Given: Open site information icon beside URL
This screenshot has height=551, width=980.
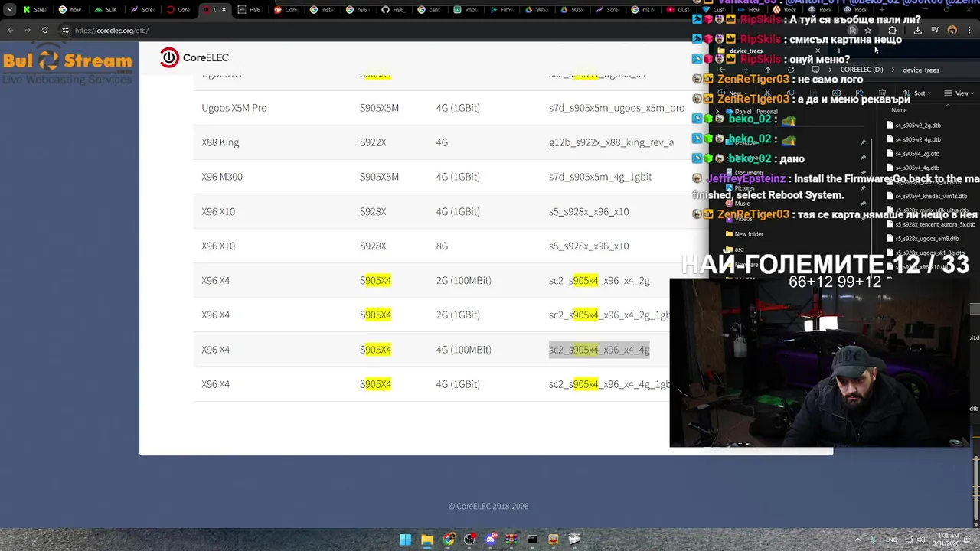Looking at the screenshot, I should 65,31.
